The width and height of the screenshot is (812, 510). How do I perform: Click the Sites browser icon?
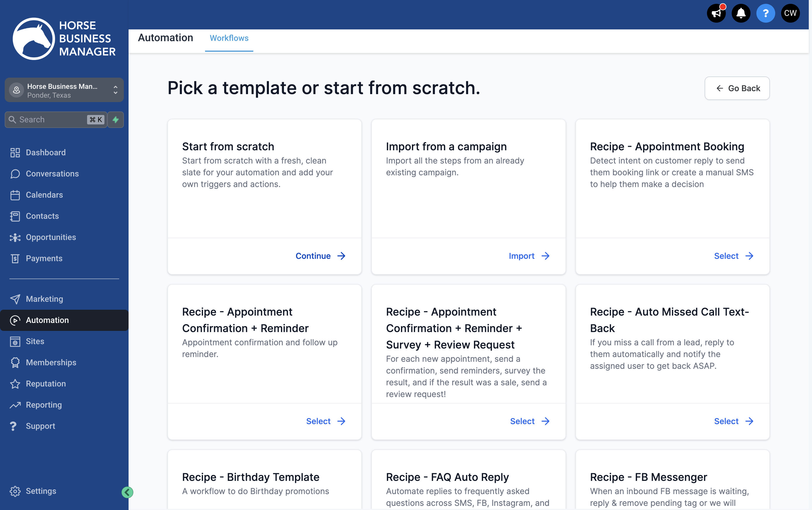(x=15, y=341)
